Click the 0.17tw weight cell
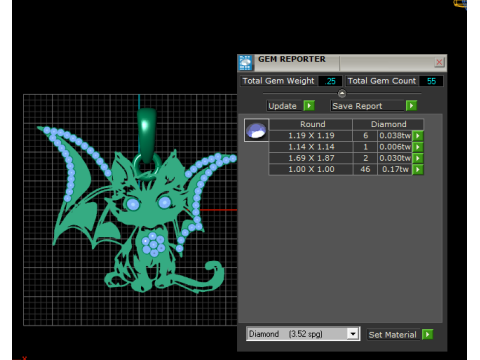This screenshot has width=480, height=360. pos(395,169)
